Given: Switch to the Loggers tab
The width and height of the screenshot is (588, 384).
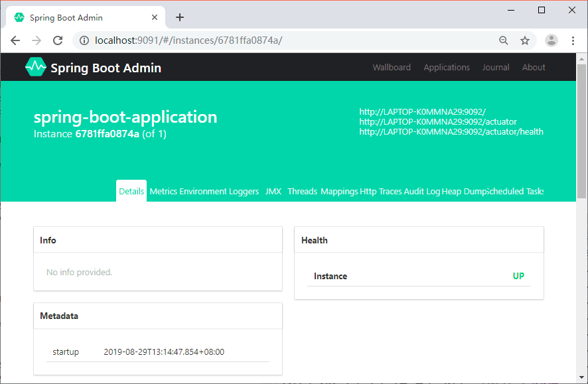Looking at the screenshot, I should click(x=244, y=192).
